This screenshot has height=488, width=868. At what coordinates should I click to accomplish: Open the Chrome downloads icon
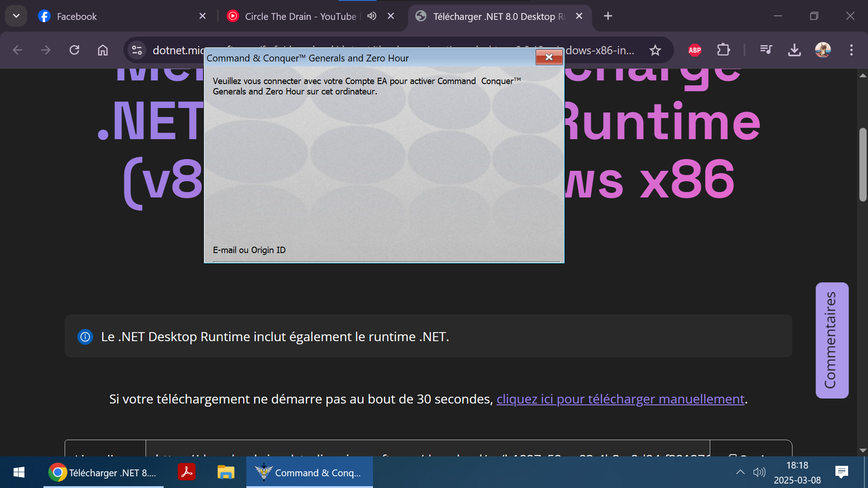coord(794,50)
